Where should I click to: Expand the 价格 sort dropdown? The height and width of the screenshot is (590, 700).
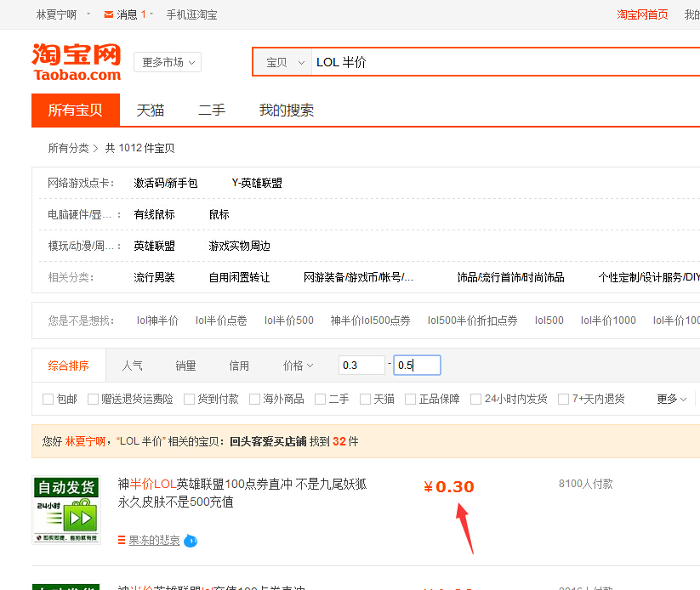[x=298, y=366]
